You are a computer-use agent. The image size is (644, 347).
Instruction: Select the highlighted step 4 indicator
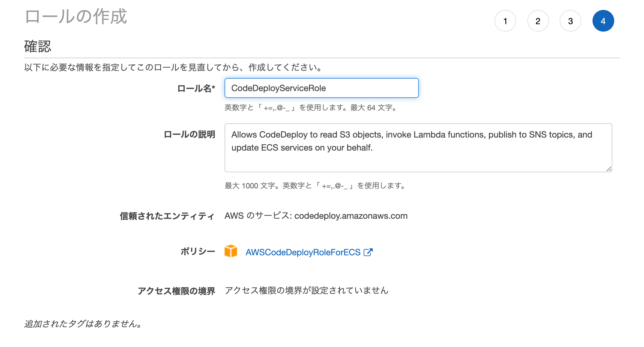603,21
